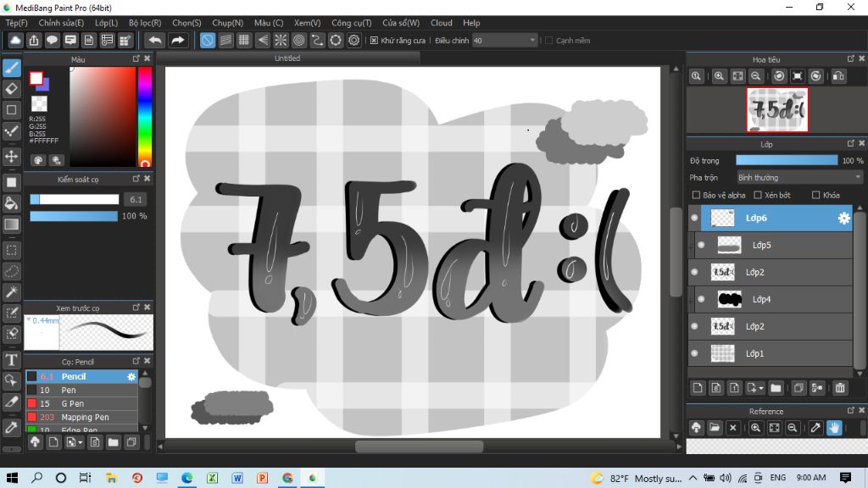Click the Navigator preview thumbnail

click(x=777, y=109)
